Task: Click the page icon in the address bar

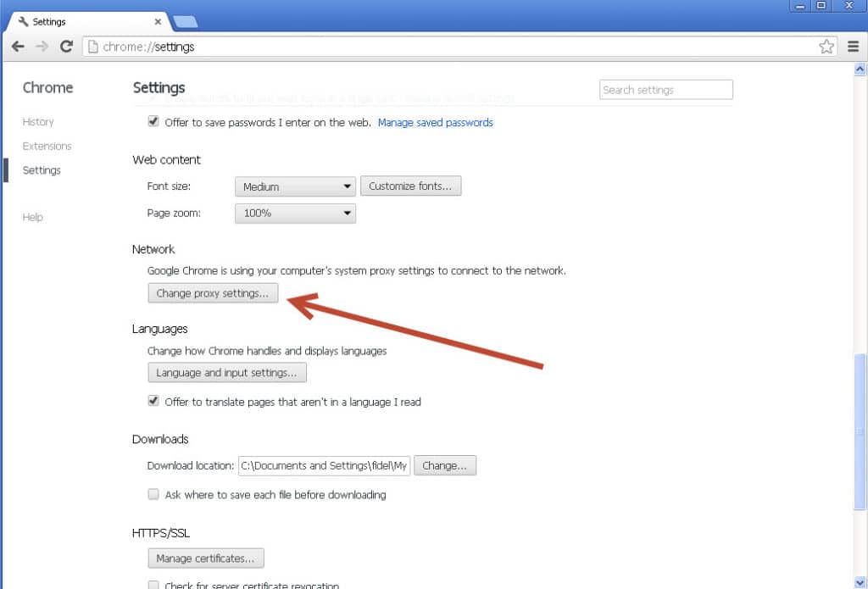Action: click(92, 47)
